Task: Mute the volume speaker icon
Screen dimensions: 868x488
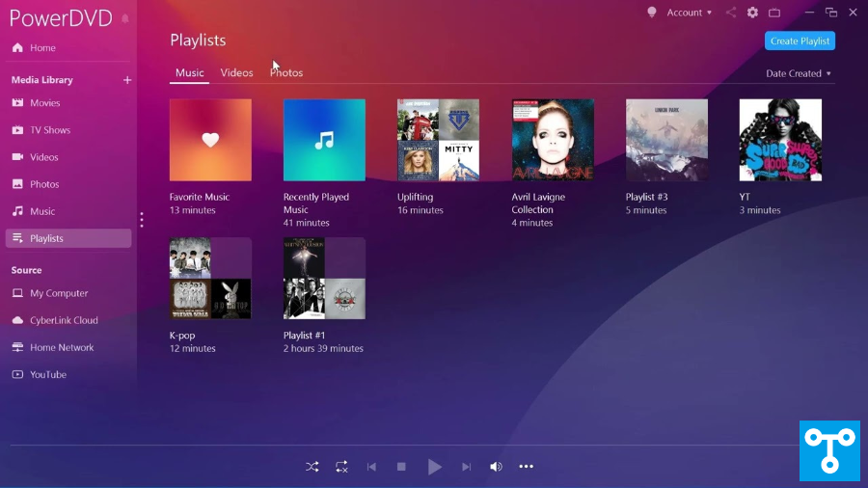Action: point(496,467)
